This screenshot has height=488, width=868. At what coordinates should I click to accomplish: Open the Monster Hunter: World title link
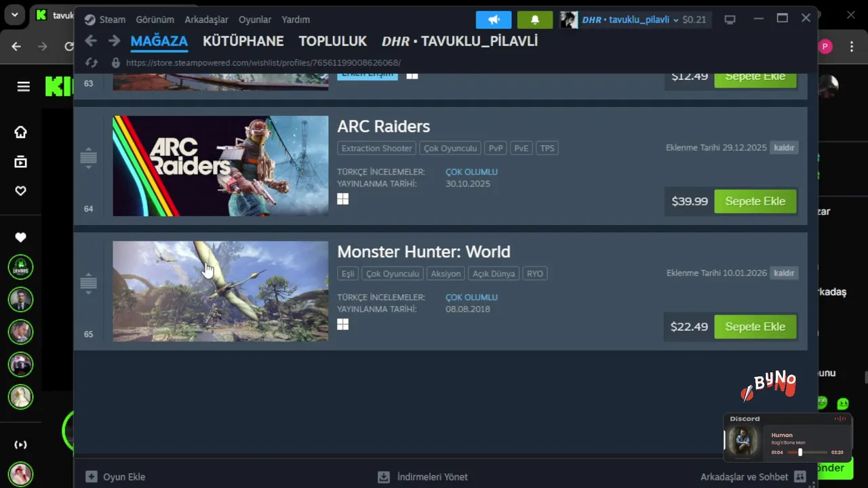coord(424,251)
